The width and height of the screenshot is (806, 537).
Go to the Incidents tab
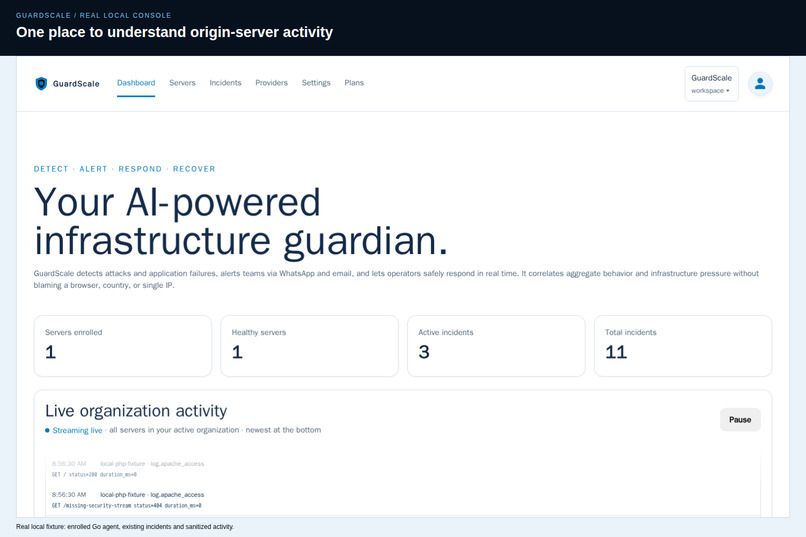(x=225, y=83)
